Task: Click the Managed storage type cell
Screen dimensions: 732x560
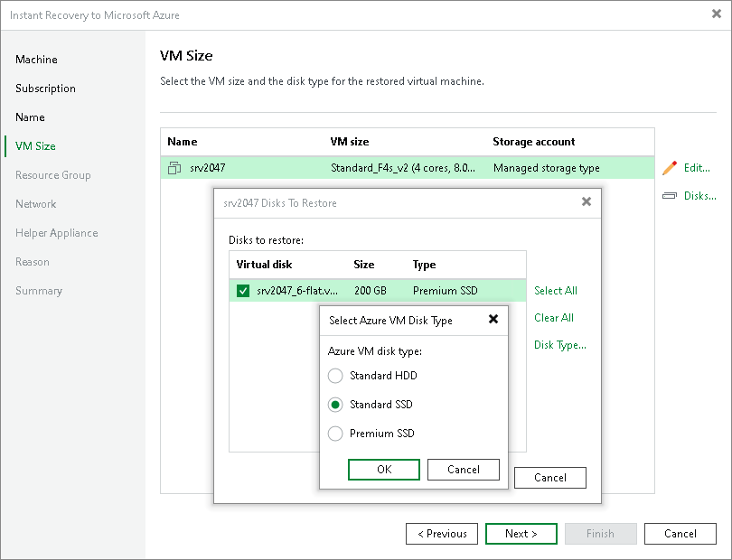Action: click(546, 168)
